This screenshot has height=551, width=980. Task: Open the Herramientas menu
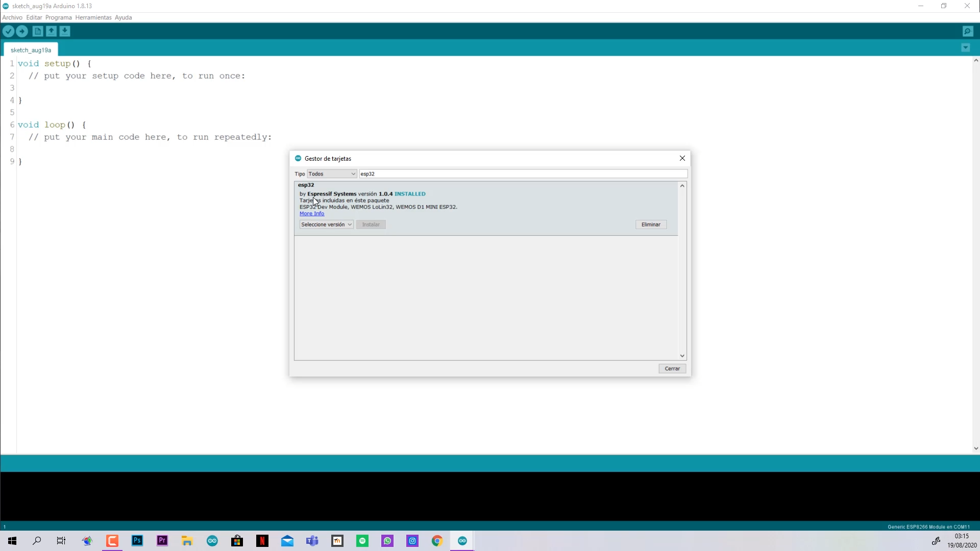tap(93, 17)
